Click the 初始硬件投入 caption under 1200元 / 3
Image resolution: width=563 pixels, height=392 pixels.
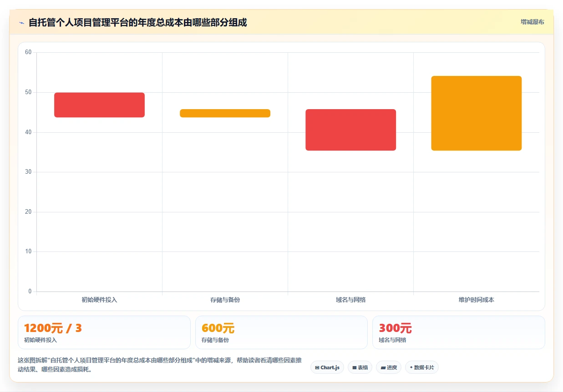coord(41,340)
